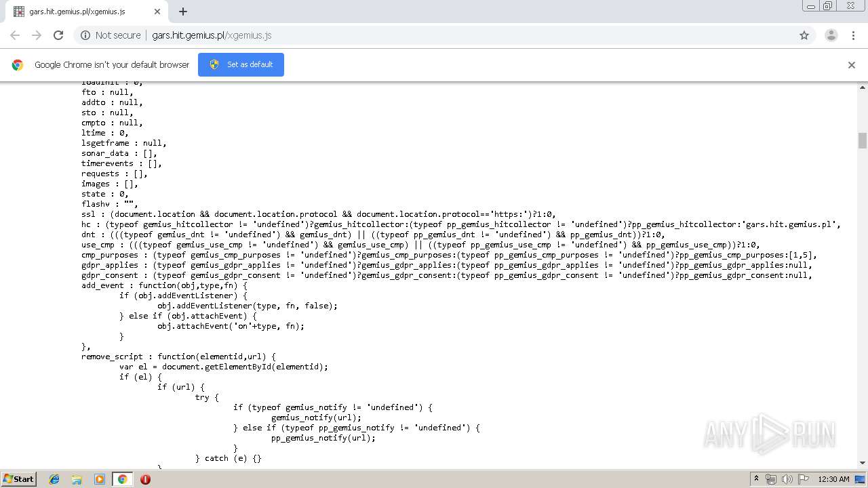Go back to previous page
This screenshot has width=868, height=488.
(15, 35)
